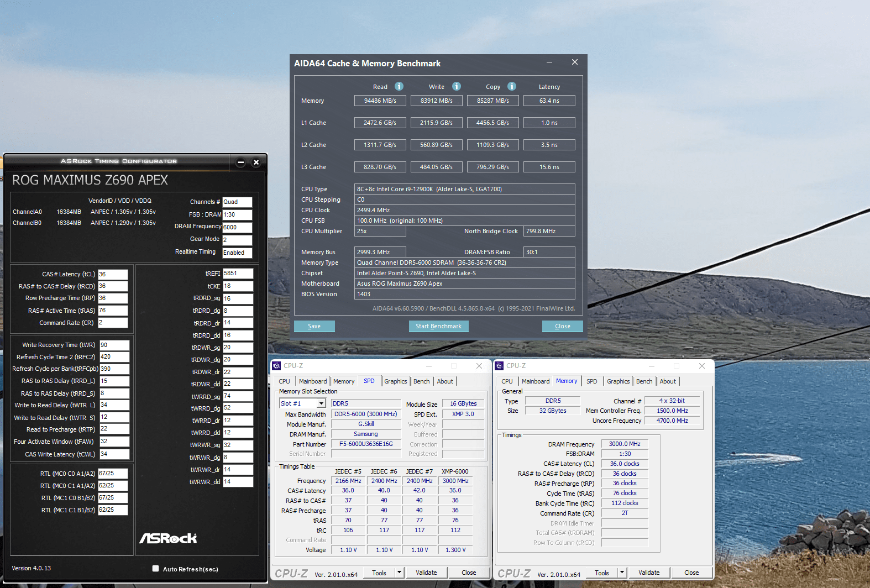
Task: Open SPD tab in right CPU-Z
Action: coord(592,381)
